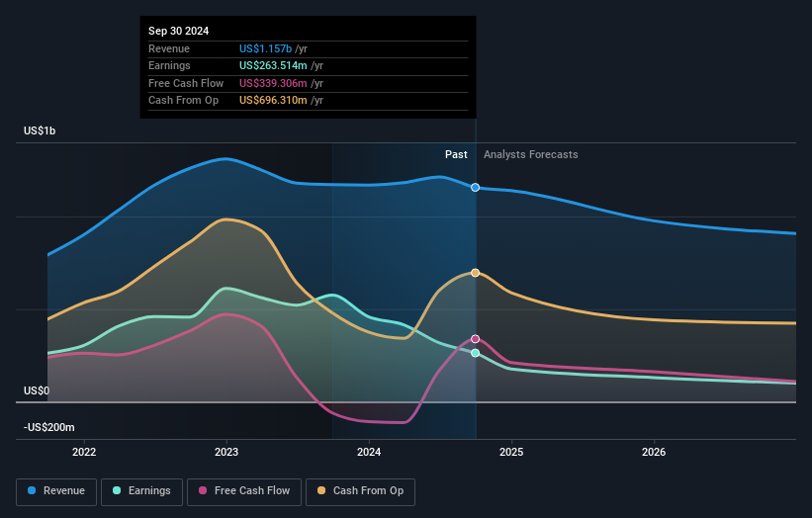The height and width of the screenshot is (518, 812).
Task: Click the US$339.306m free cash flow value
Action: click(273, 83)
